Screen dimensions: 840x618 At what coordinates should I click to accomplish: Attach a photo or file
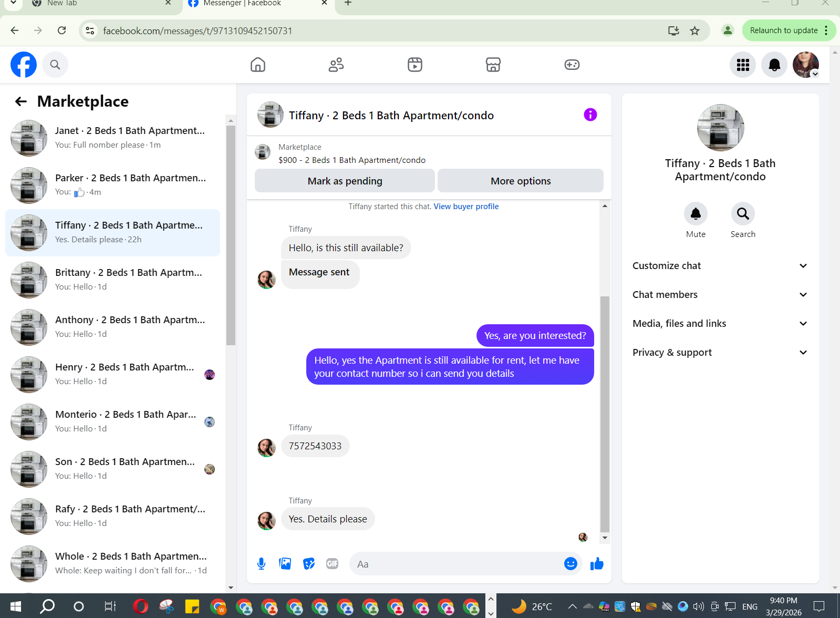(x=285, y=564)
